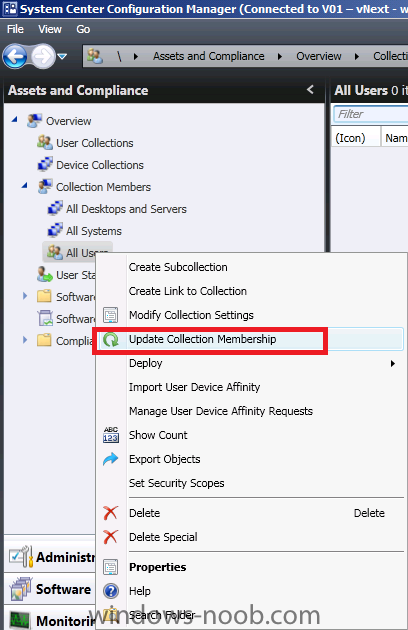
Task: Click the back navigation arrow button
Action: coord(15,56)
